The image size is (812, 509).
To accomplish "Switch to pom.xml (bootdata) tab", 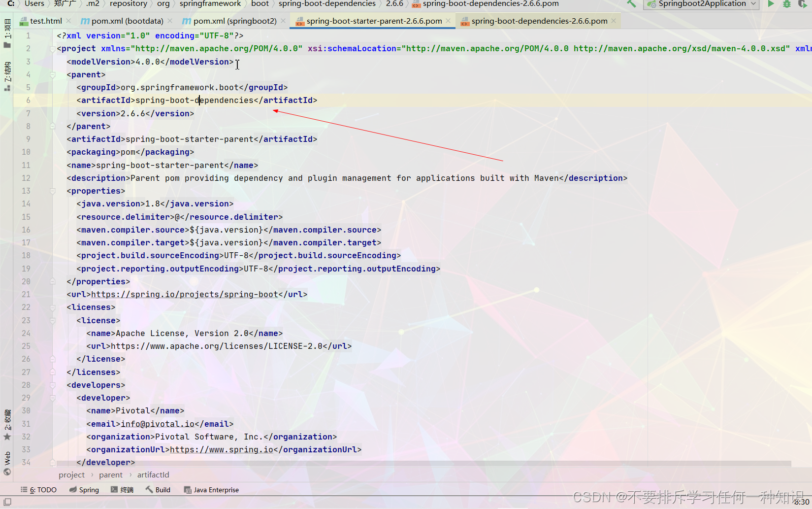I will [127, 21].
